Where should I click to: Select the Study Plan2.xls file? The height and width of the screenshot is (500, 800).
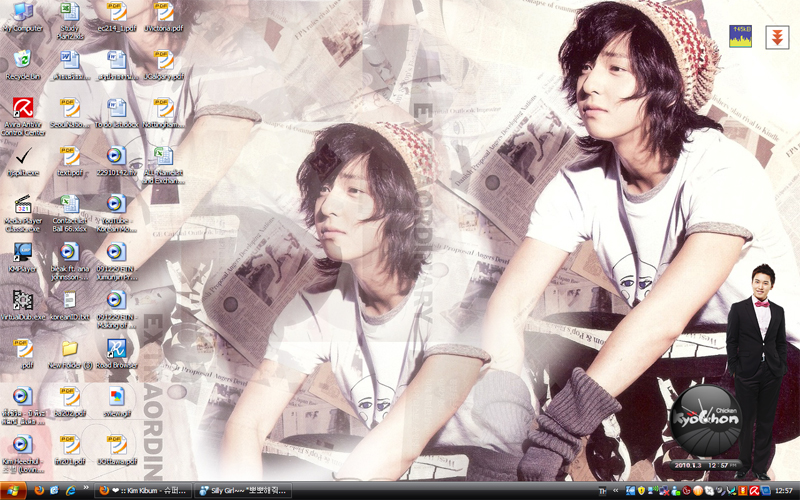pos(70,21)
